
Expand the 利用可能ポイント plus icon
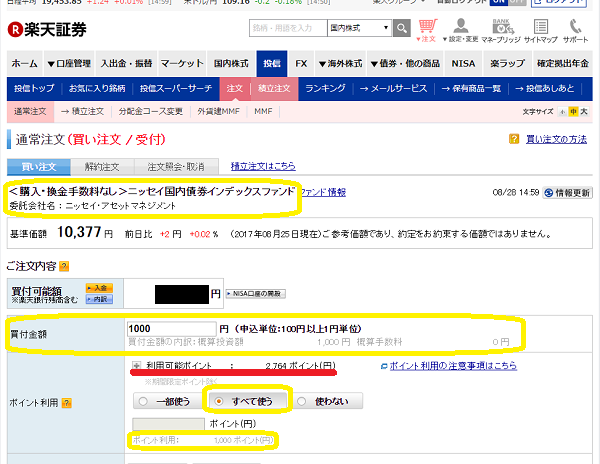tap(137, 365)
